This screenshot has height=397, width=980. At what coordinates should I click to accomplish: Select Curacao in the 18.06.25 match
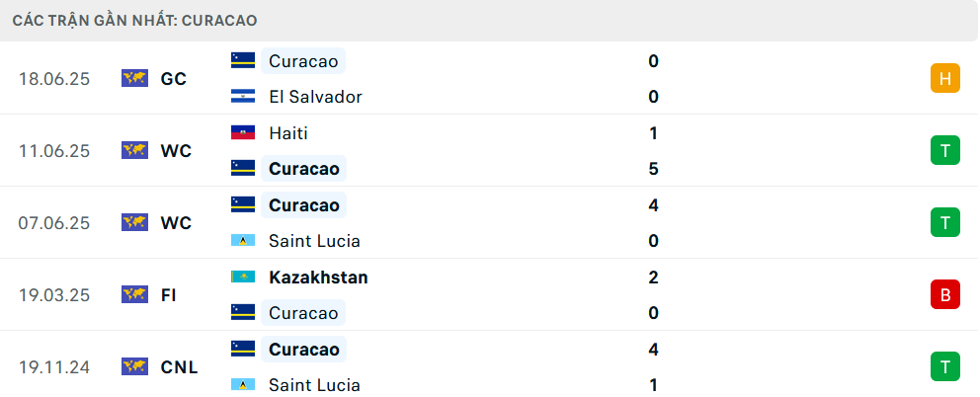(x=303, y=60)
